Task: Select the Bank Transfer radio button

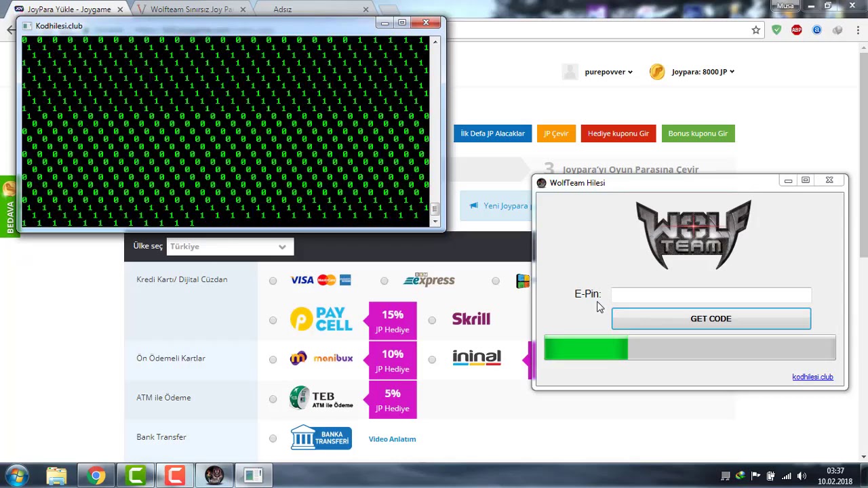Action: pos(273,439)
